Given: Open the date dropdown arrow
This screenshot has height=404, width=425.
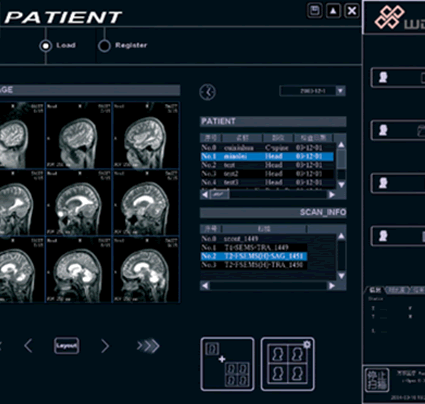Looking at the screenshot, I should point(340,91).
